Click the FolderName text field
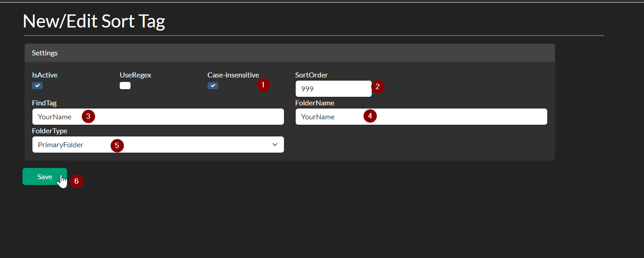 click(x=421, y=117)
